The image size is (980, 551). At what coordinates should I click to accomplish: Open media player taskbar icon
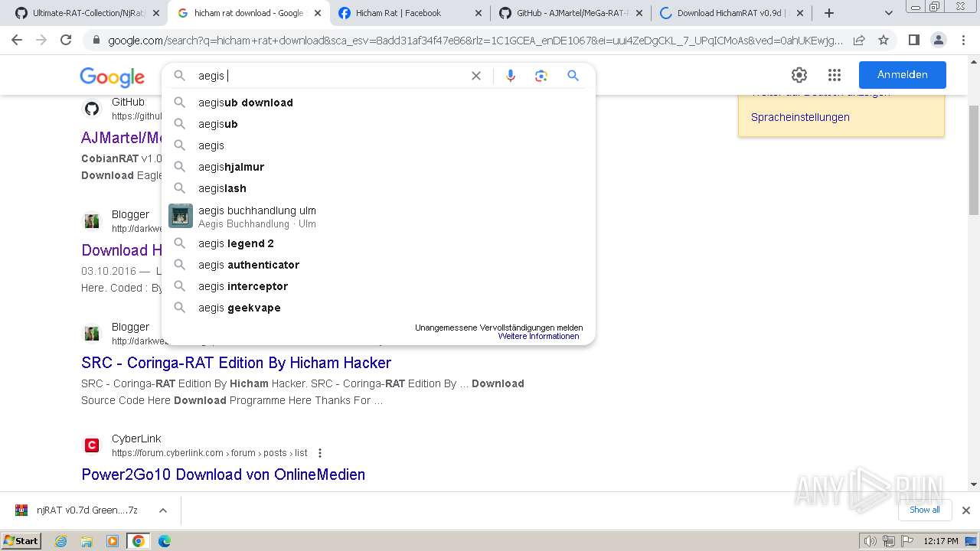113,541
